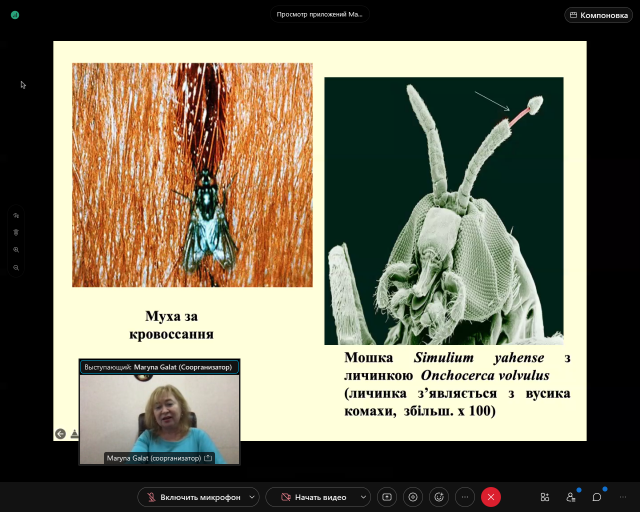Toggle camera with Начать видео button
Image resolution: width=640 pixels, height=512 pixels.
pyautogui.click(x=313, y=497)
